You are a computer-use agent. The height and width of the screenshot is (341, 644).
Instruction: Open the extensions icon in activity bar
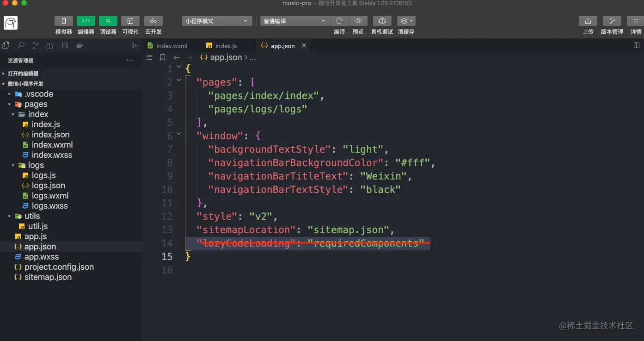[50, 45]
